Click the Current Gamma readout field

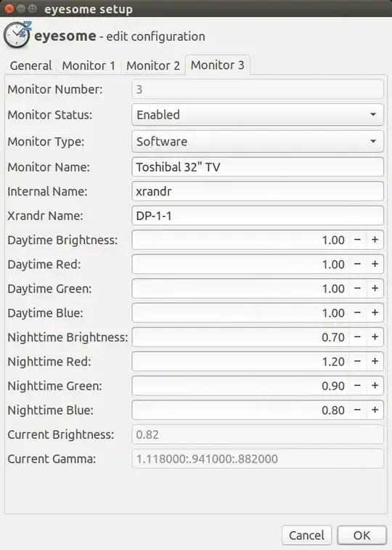258,458
